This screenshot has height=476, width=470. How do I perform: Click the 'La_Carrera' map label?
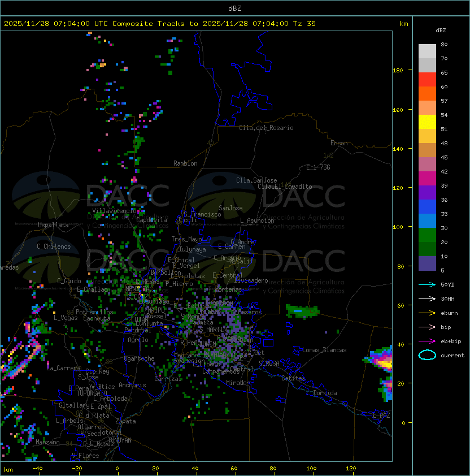64,368
